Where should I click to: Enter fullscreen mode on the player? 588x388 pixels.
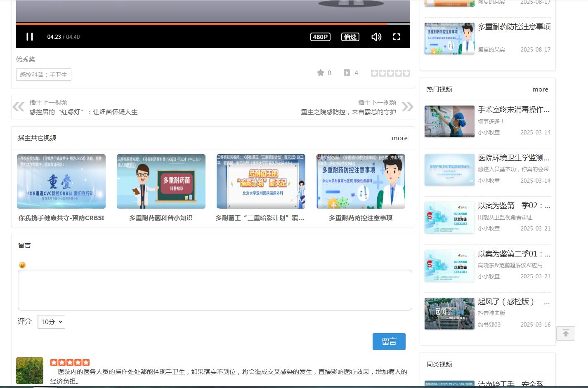click(396, 37)
